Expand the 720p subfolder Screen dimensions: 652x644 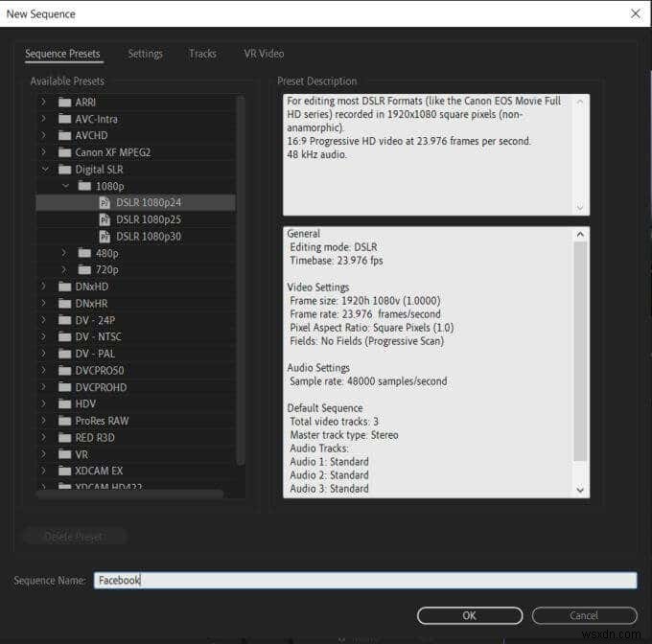pos(63,269)
